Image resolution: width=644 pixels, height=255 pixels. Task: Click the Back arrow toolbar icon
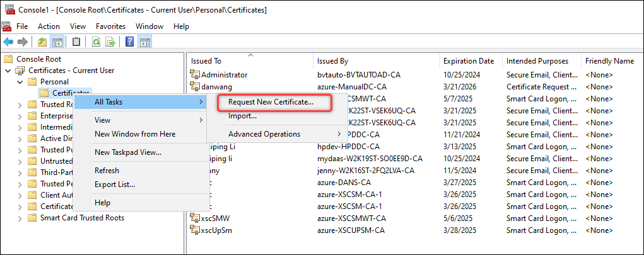tap(8, 42)
